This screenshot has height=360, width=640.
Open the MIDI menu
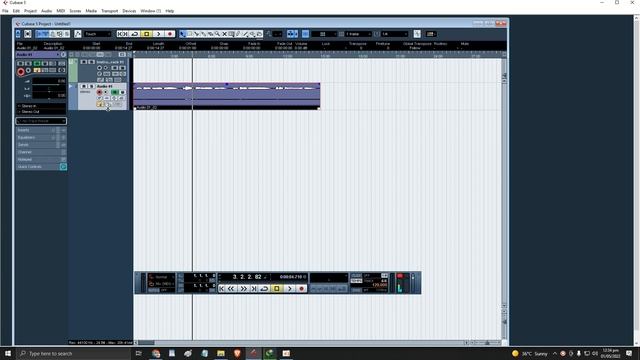tap(60, 11)
